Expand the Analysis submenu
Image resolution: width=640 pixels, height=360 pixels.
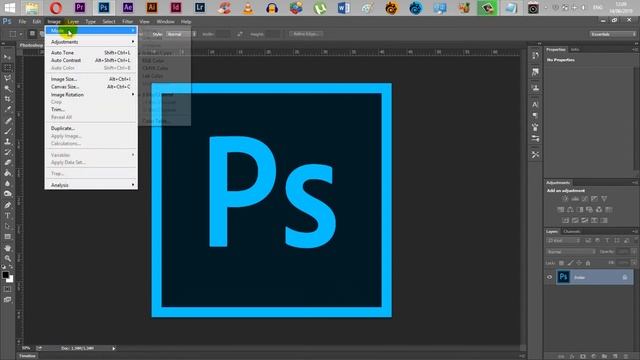point(91,185)
